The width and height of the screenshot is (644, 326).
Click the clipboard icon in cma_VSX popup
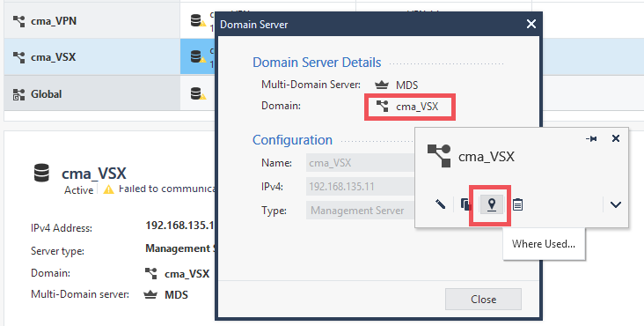click(x=517, y=204)
